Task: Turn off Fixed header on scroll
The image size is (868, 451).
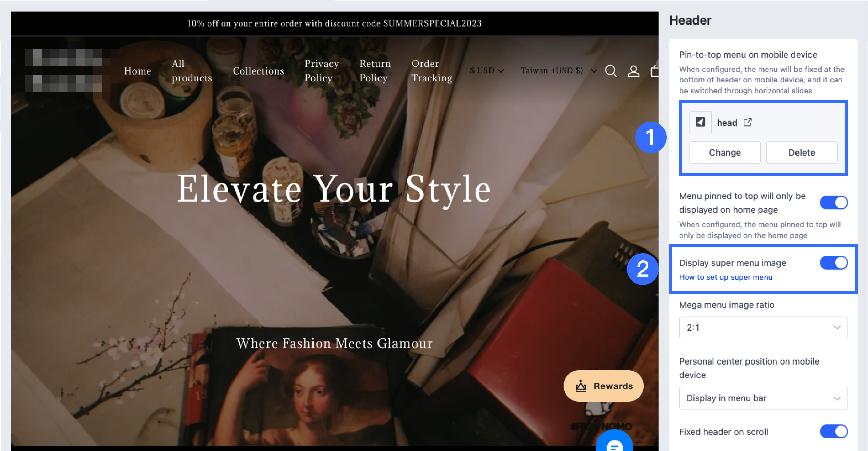Action: tap(833, 432)
